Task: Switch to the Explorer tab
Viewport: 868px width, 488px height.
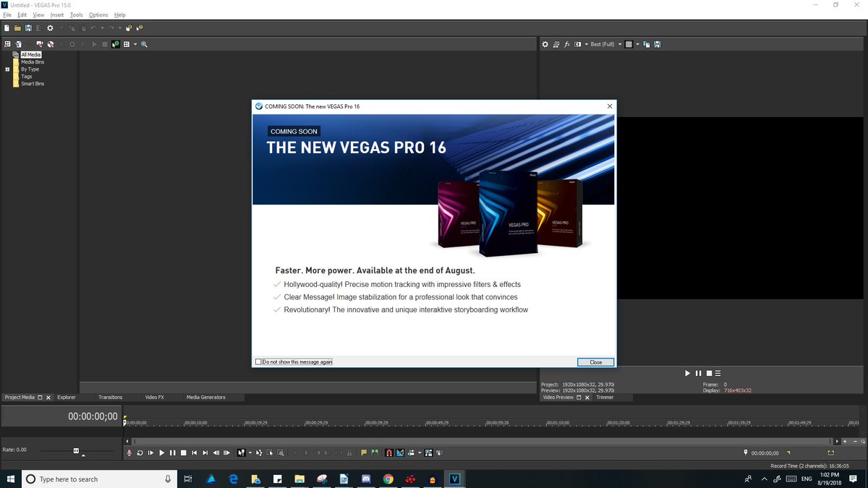Action: 67,397
